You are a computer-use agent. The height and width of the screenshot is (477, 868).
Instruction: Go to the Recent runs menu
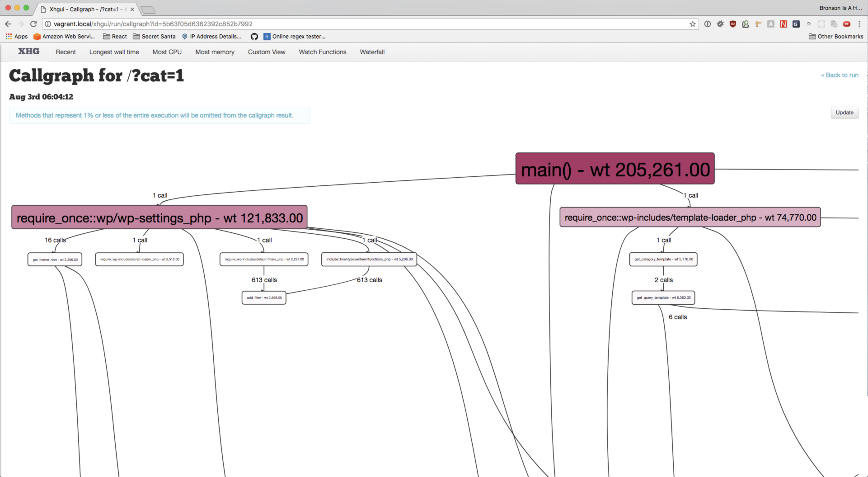66,52
